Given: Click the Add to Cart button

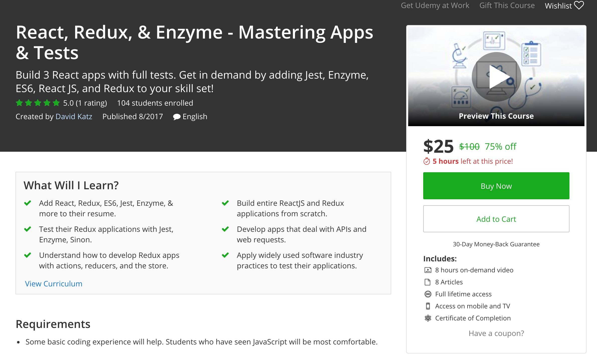Looking at the screenshot, I should (x=496, y=219).
